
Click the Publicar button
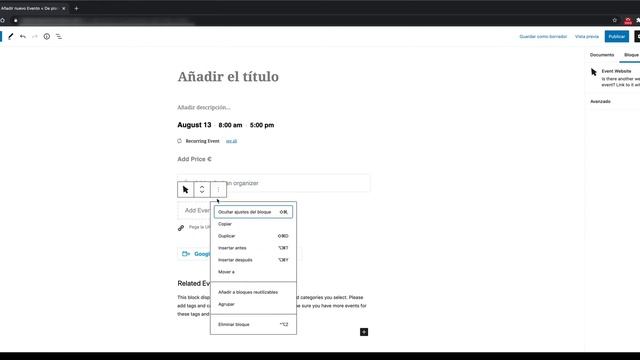[x=616, y=36]
